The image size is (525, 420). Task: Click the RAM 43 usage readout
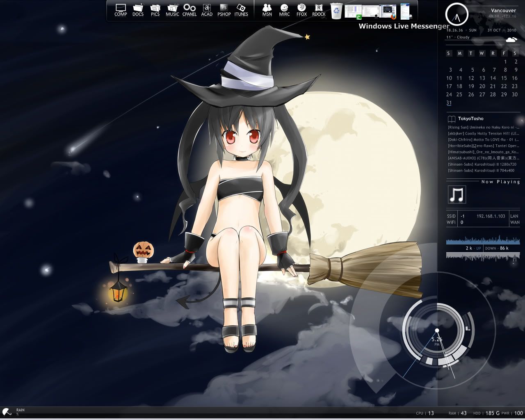[458, 413]
